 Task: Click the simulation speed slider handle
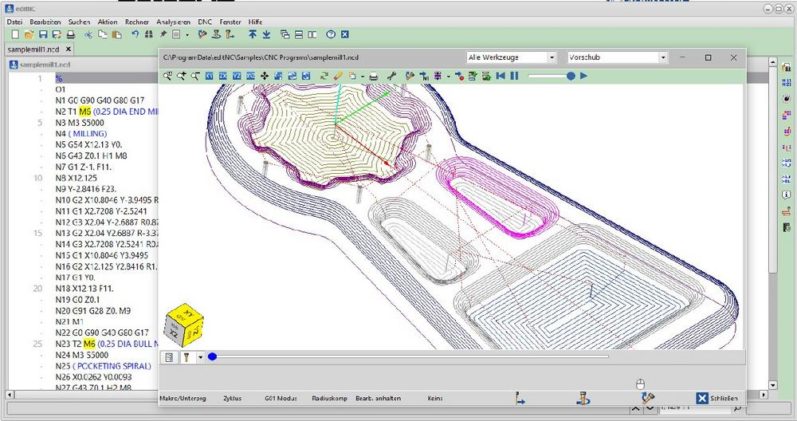pyautogui.click(x=571, y=76)
